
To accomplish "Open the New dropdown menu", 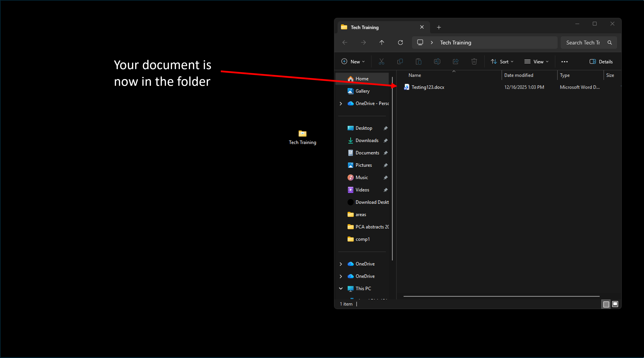I will pos(353,61).
